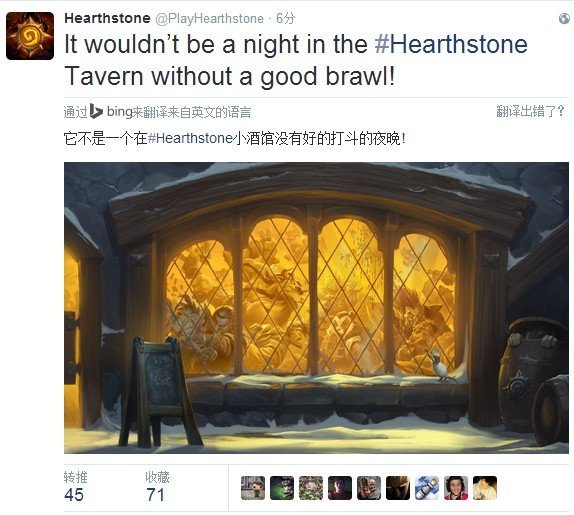Open the sixth dark golden-masked avatar
The image size is (574, 516).
click(x=398, y=488)
